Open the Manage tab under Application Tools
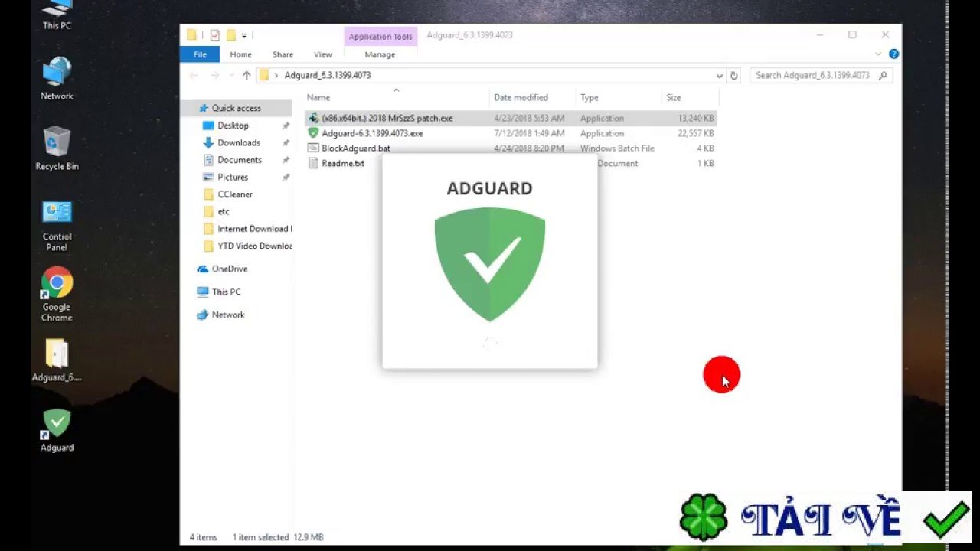 tap(380, 54)
